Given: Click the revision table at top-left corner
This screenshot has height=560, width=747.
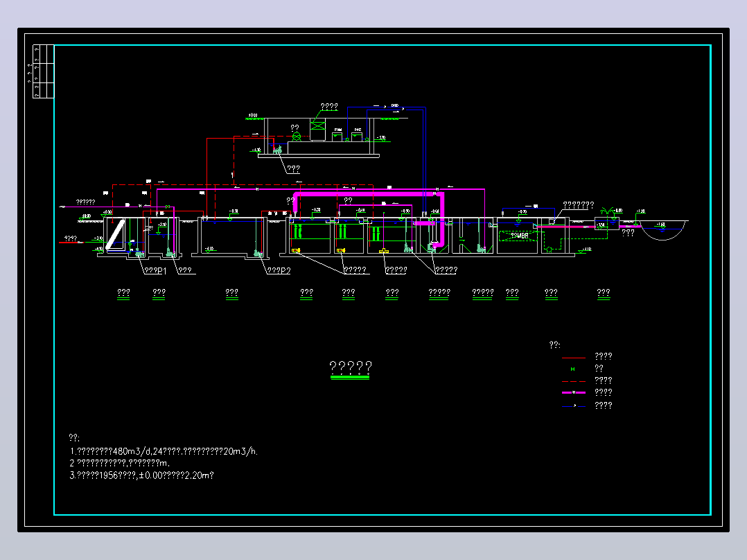Looking at the screenshot, I should (x=44, y=71).
